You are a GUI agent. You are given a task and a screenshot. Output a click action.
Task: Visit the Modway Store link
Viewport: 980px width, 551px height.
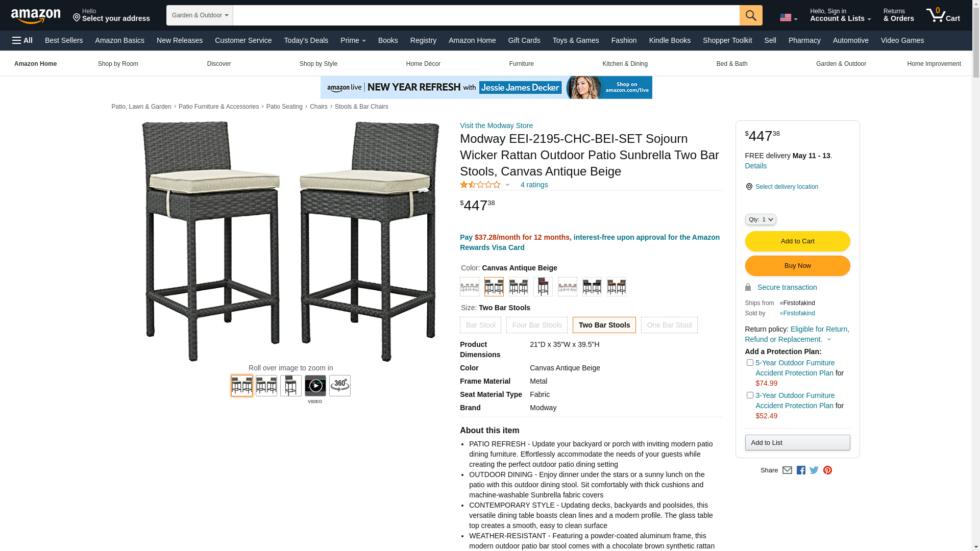pos(496,126)
